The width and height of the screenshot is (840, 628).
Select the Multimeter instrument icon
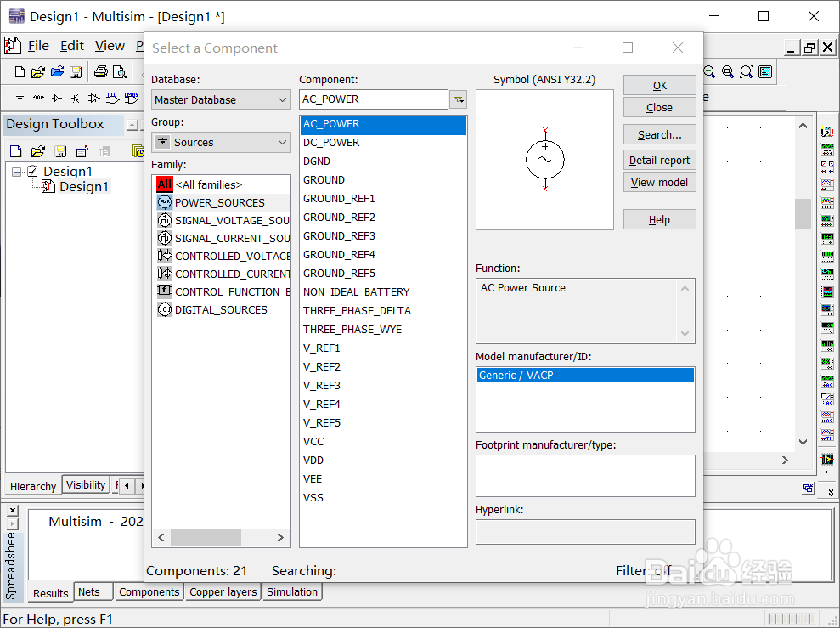pos(827,131)
